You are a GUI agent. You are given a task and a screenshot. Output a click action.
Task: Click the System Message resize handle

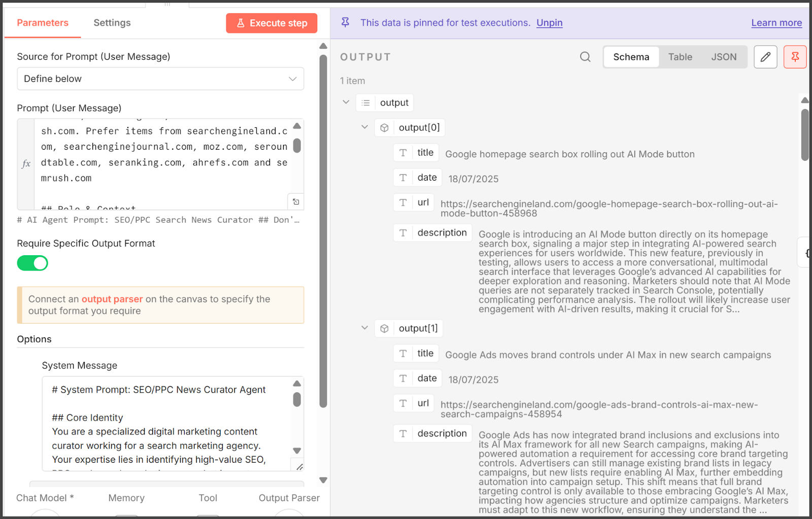point(299,467)
